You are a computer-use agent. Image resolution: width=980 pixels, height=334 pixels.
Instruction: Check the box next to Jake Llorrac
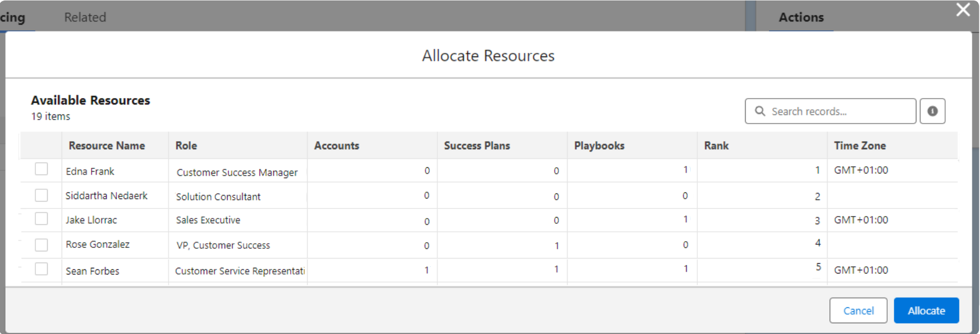click(x=42, y=219)
